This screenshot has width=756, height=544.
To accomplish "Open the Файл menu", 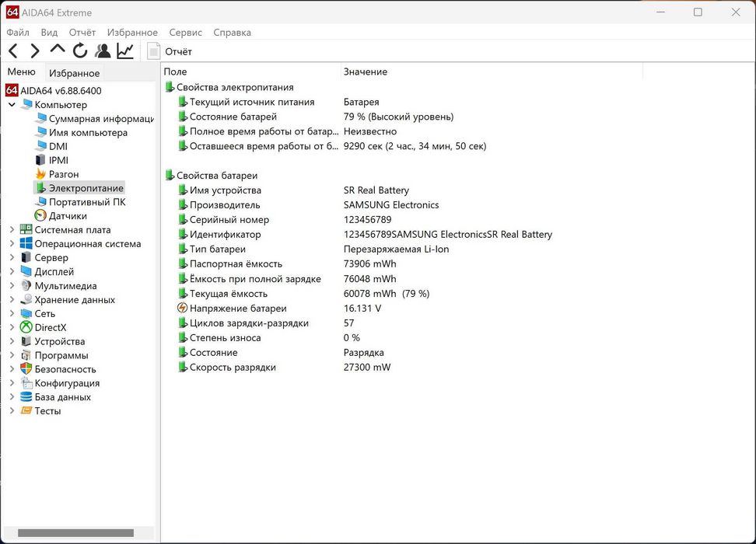I will [x=18, y=33].
